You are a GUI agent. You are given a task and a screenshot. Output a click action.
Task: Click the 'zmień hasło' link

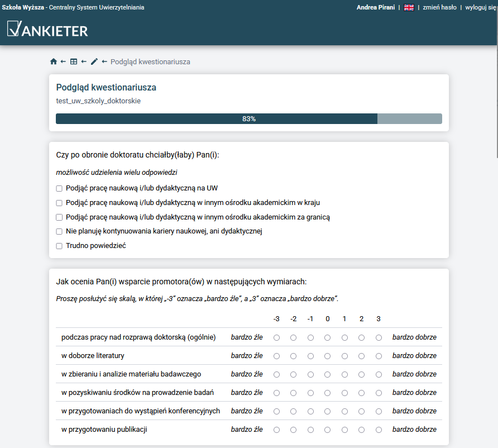pyautogui.click(x=439, y=8)
